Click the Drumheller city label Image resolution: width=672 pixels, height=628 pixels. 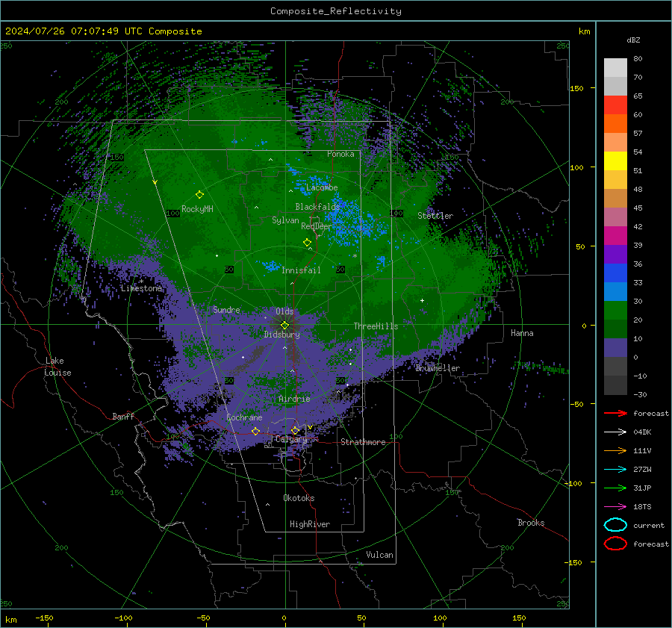(x=437, y=368)
